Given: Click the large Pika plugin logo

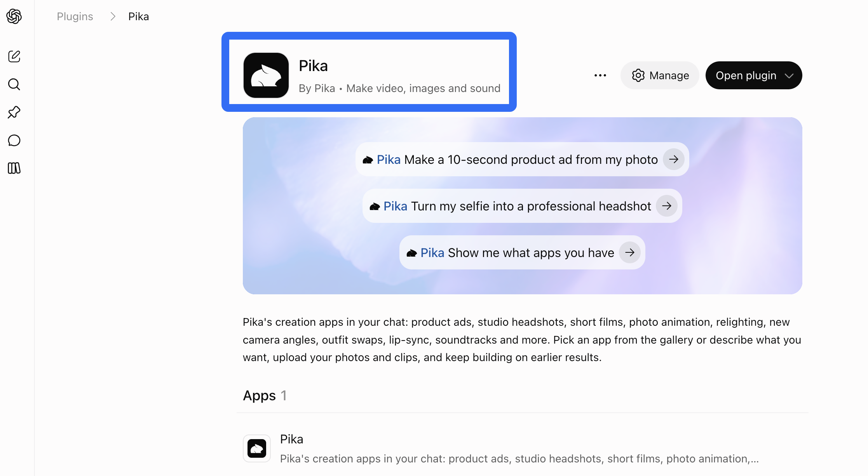Looking at the screenshot, I should 266,75.
